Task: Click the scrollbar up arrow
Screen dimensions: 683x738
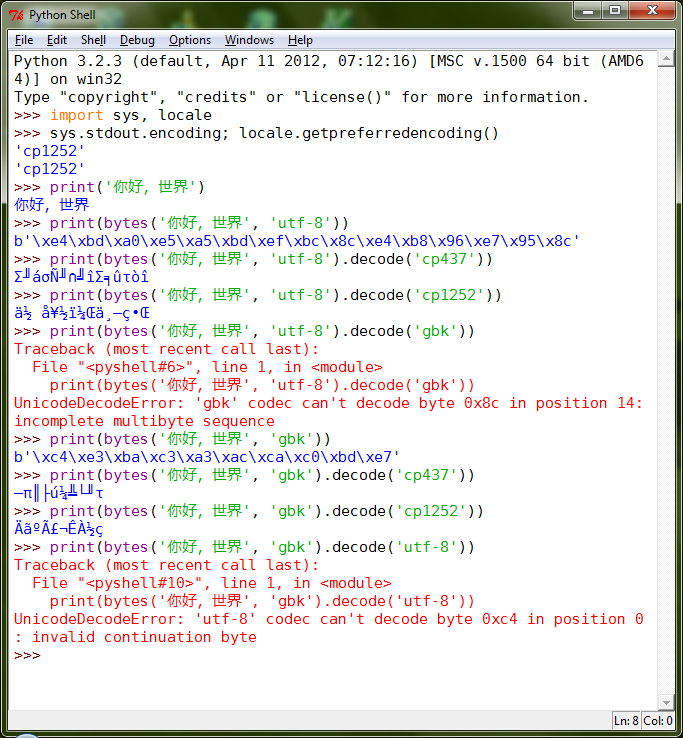Action: click(x=666, y=59)
